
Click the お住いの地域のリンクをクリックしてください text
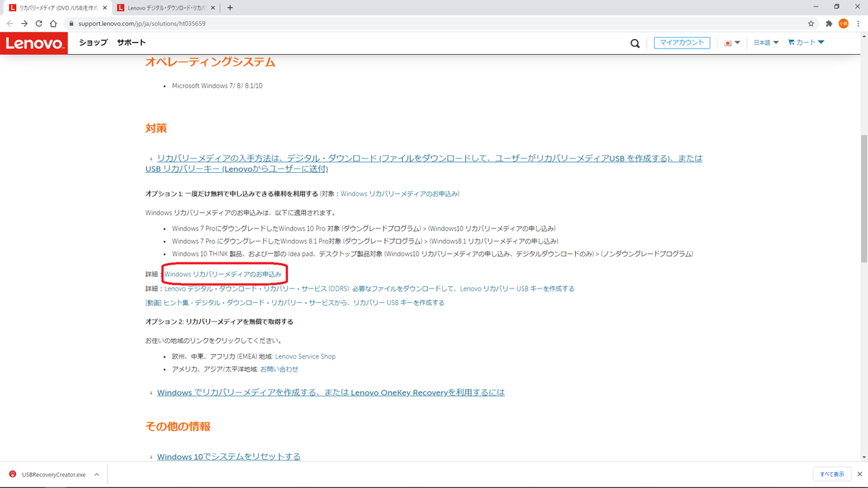213,341
